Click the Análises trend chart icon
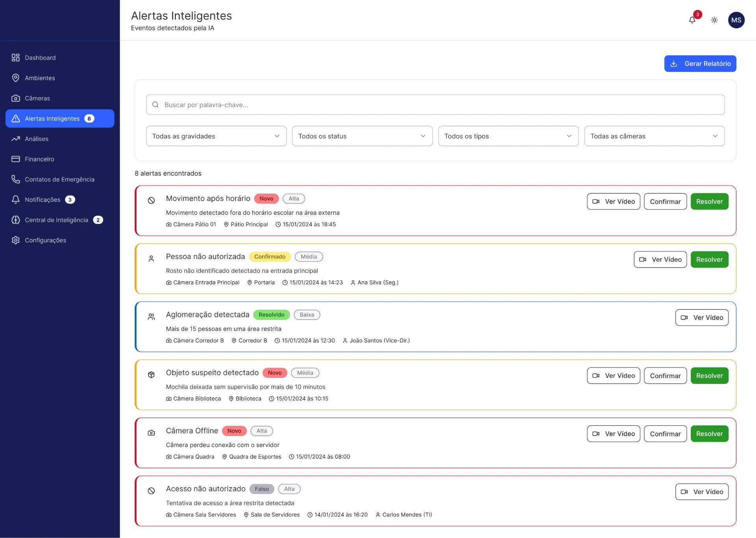 coord(16,139)
